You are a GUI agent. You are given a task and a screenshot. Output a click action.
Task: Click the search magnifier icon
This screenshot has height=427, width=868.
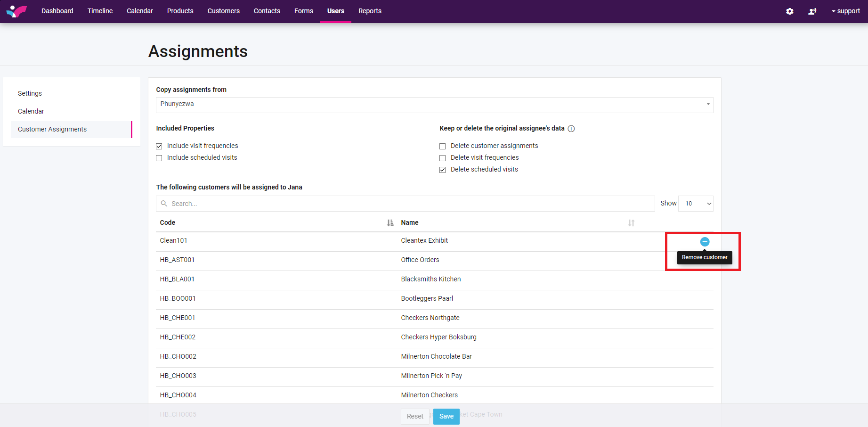pos(164,204)
